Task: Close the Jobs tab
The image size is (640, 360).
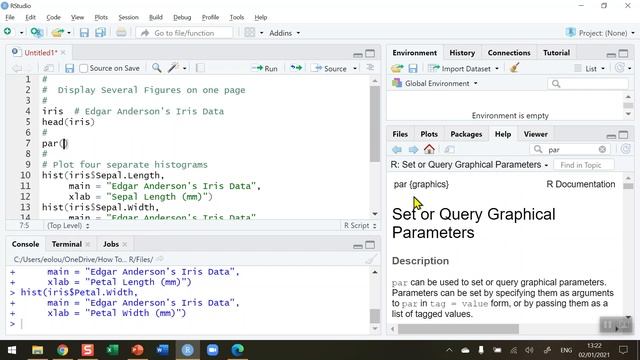Action: pyautogui.click(x=124, y=244)
